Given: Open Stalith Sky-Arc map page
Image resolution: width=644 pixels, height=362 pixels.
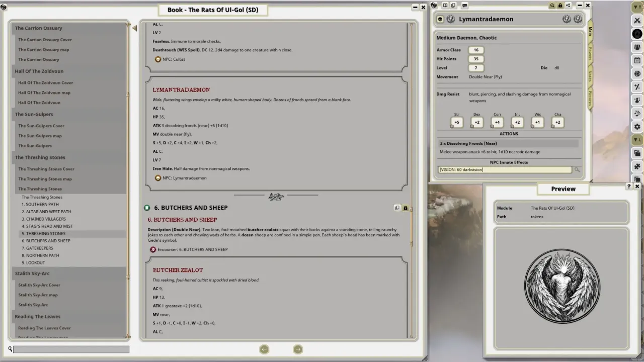Looking at the screenshot, I should tap(38, 295).
